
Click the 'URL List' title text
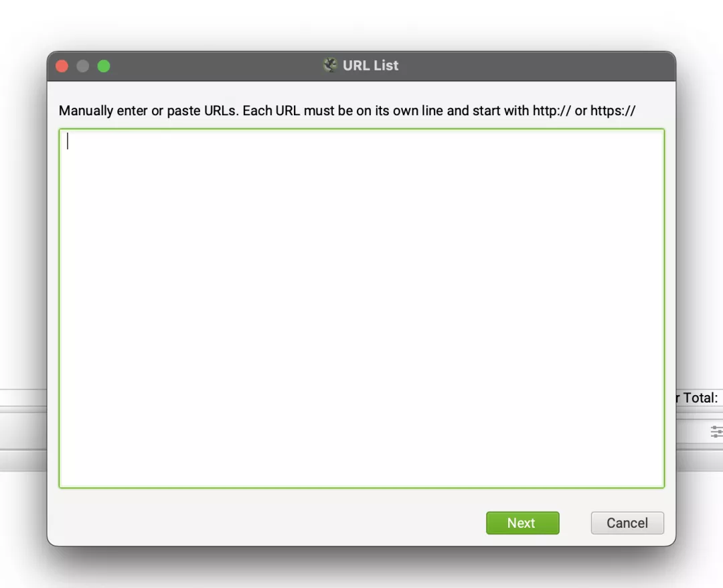tap(370, 66)
